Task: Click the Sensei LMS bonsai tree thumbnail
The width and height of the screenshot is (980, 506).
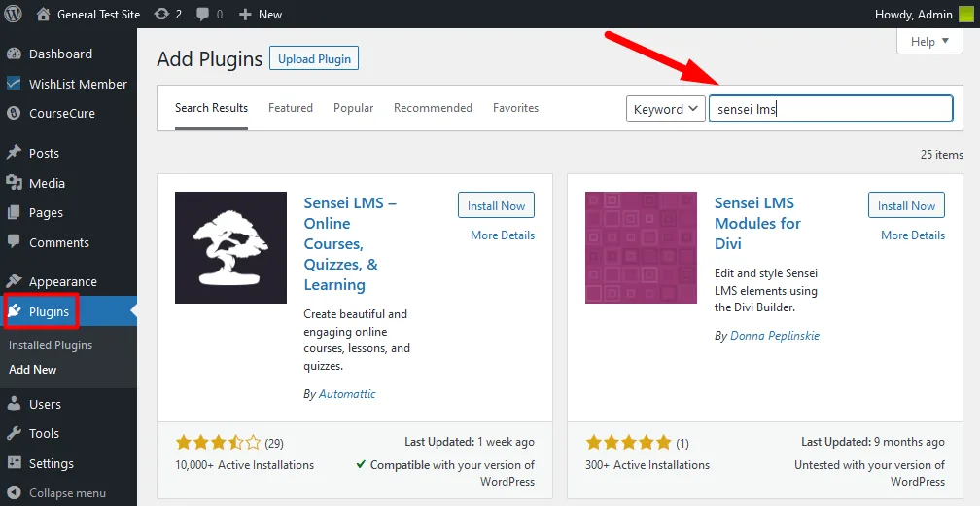Action: [x=230, y=248]
